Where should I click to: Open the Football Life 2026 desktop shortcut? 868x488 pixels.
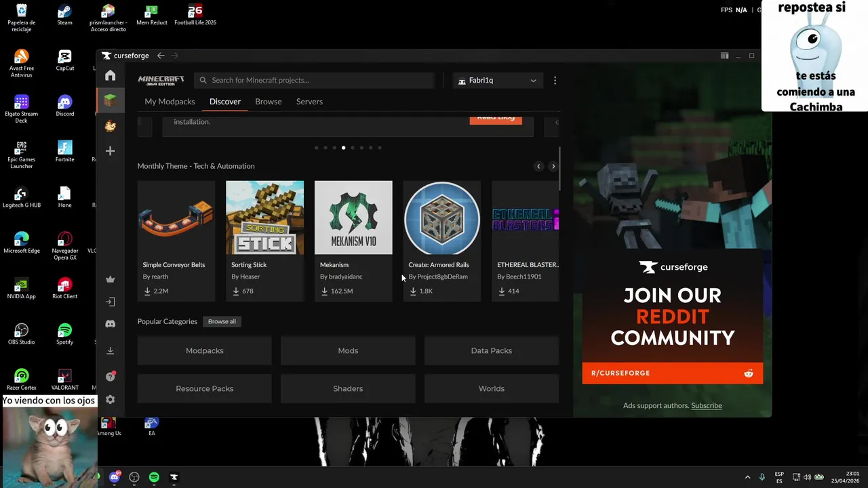point(195,15)
